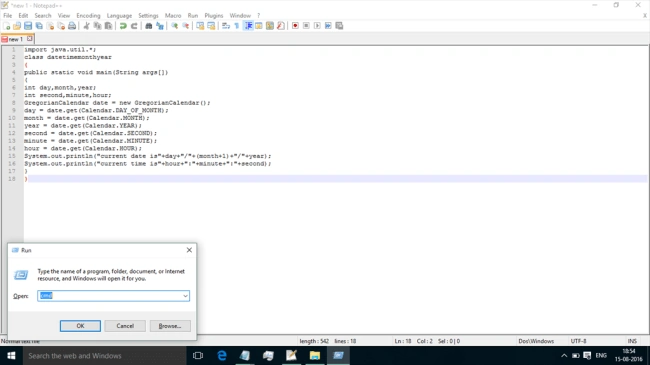Click the Redo toolbar icon
650x365 pixels.
click(134, 26)
